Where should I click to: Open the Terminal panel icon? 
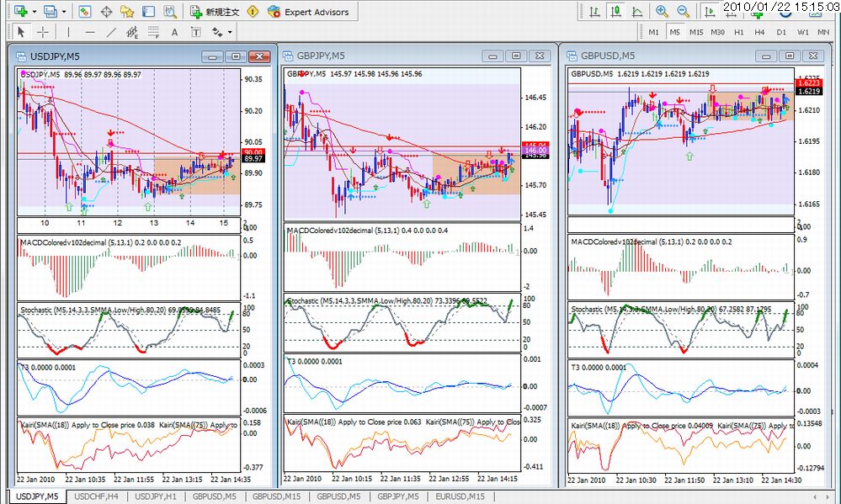pos(148,11)
